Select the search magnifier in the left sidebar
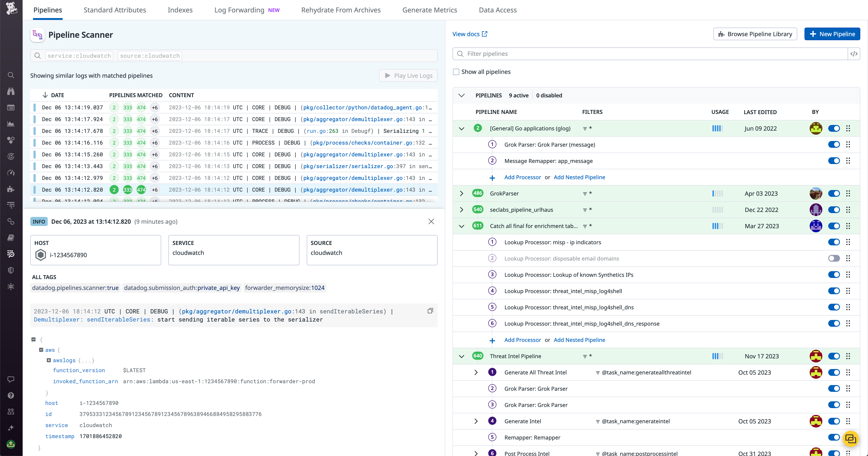 11,75
